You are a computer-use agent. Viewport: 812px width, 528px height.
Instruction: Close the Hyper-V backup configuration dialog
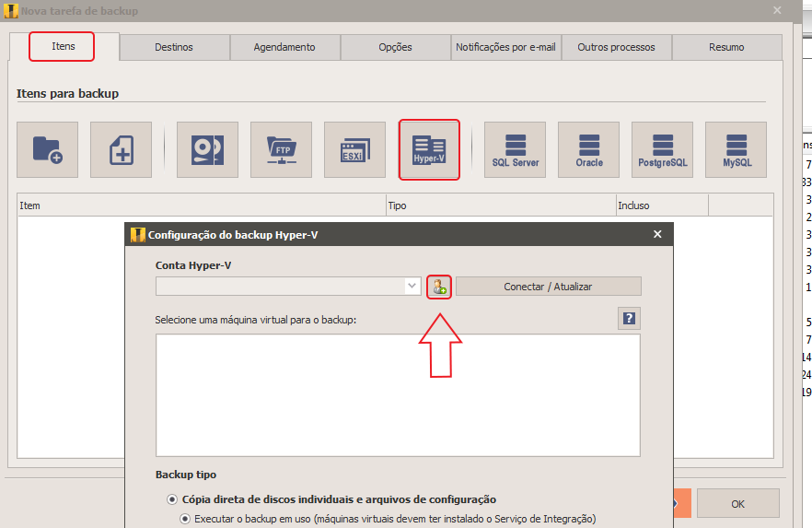[657, 234]
